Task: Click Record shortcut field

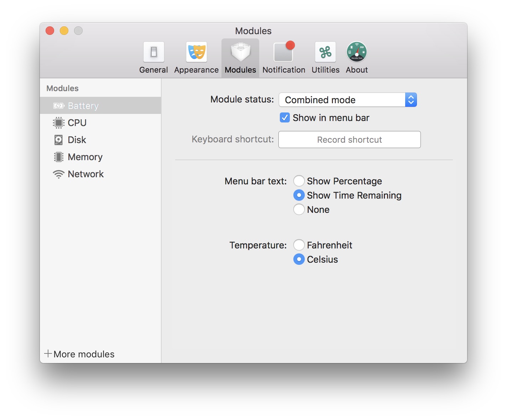Action: point(349,140)
